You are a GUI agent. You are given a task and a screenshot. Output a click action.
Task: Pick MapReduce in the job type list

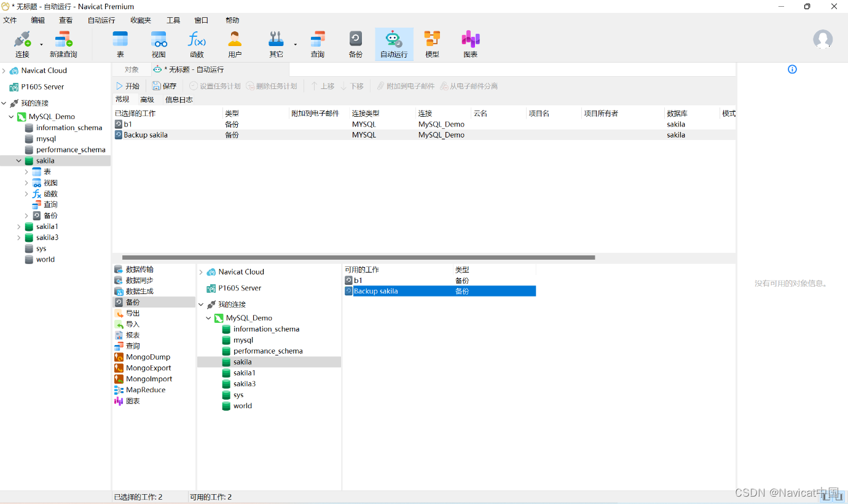pos(146,390)
